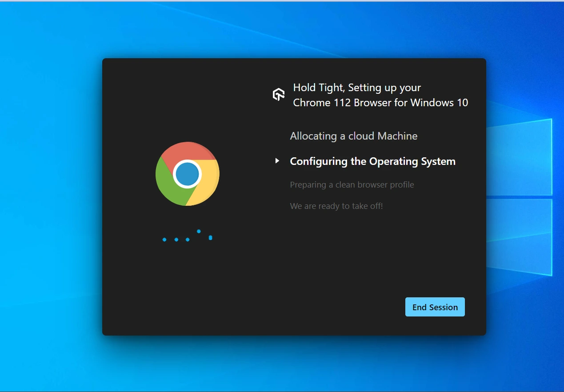Click the Chrome browser logo
This screenshot has height=392, width=564.
pyautogui.click(x=188, y=174)
